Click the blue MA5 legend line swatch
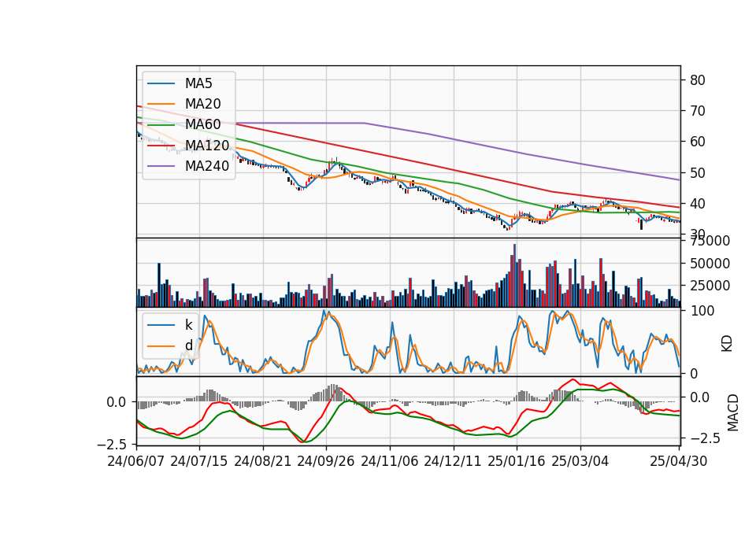This screenshot has width=756, height=543. coord(161,83)
